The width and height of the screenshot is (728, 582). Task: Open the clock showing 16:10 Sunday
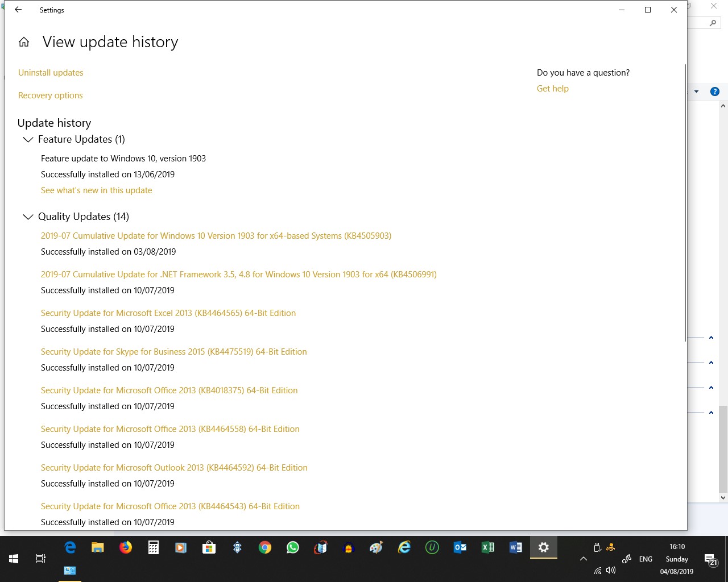click(677, 559)
